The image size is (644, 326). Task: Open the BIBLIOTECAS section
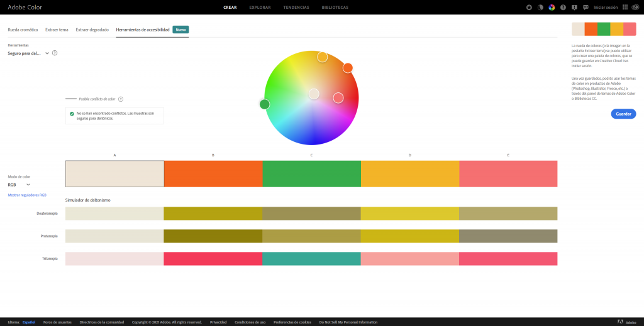(335, 8)
